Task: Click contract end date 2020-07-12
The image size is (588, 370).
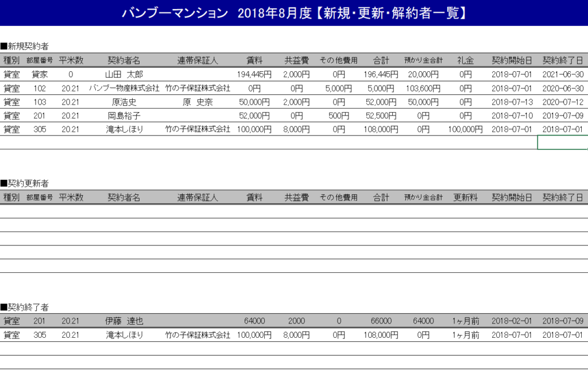Action: coord(563,102)
